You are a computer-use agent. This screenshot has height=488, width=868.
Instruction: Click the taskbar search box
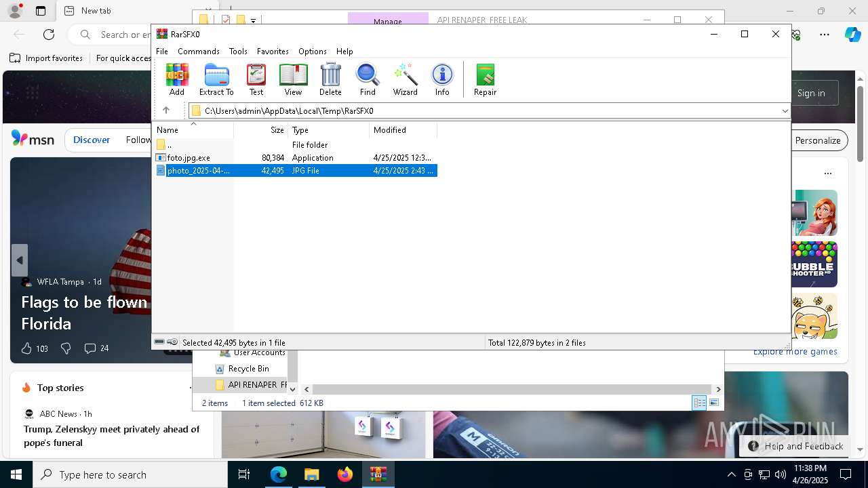[x=130, y=474]
